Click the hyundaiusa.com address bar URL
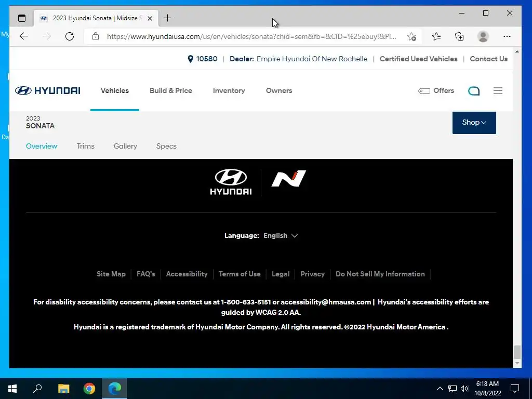Viewport: 532px width, 399px height. click(x=251, y=36)
